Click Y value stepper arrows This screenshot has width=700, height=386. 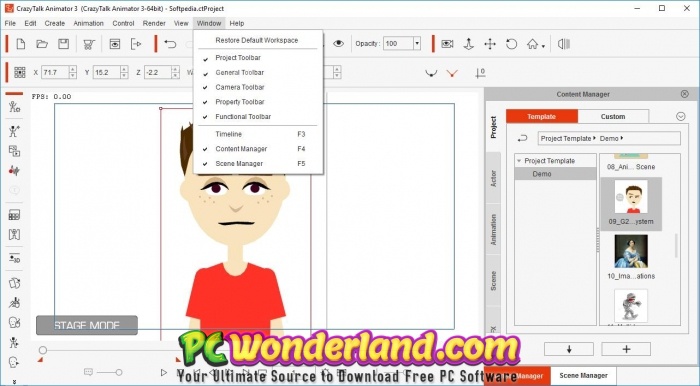click(x=124, y=72)
